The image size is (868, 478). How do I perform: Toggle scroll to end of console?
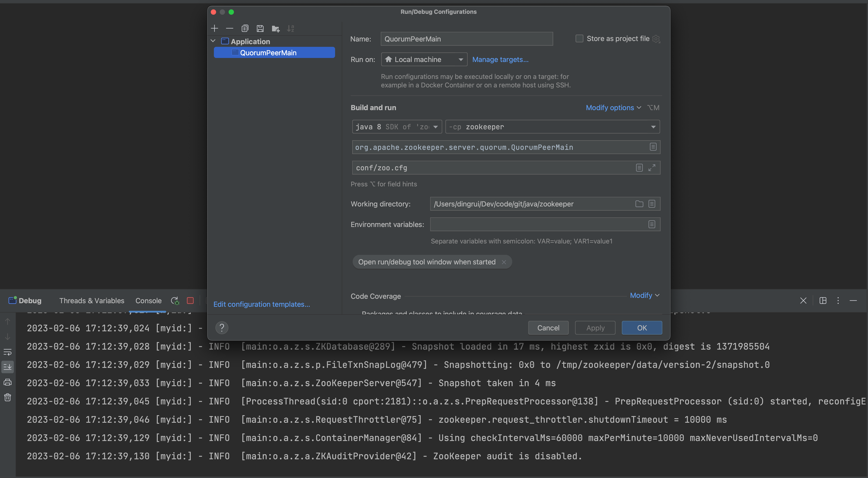pos(8,367)
